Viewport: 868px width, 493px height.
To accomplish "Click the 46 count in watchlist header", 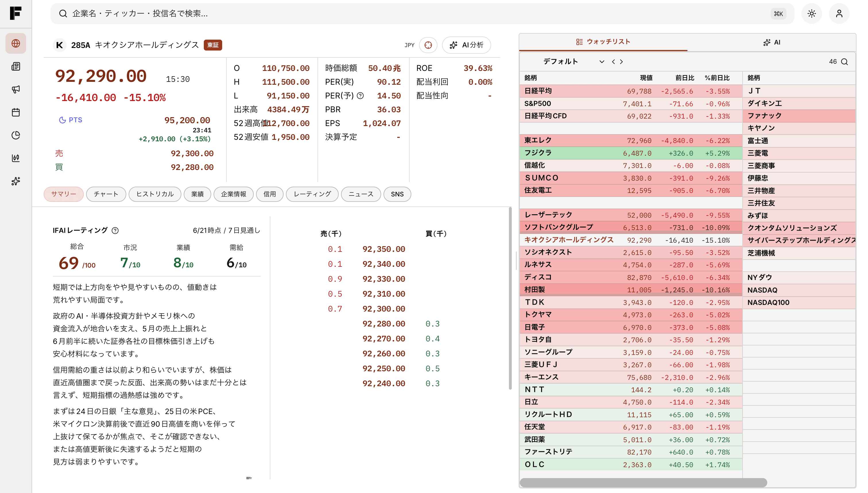I will point(832,62).
